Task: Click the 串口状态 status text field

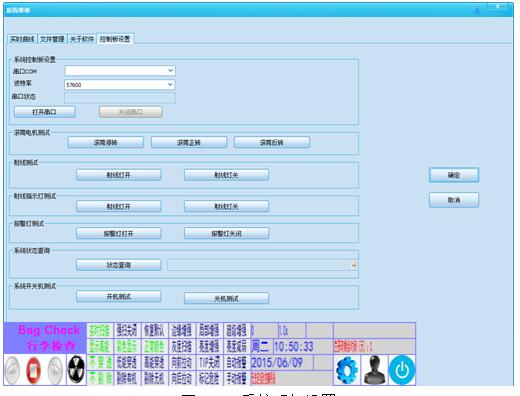Action: tap(120, 97)
